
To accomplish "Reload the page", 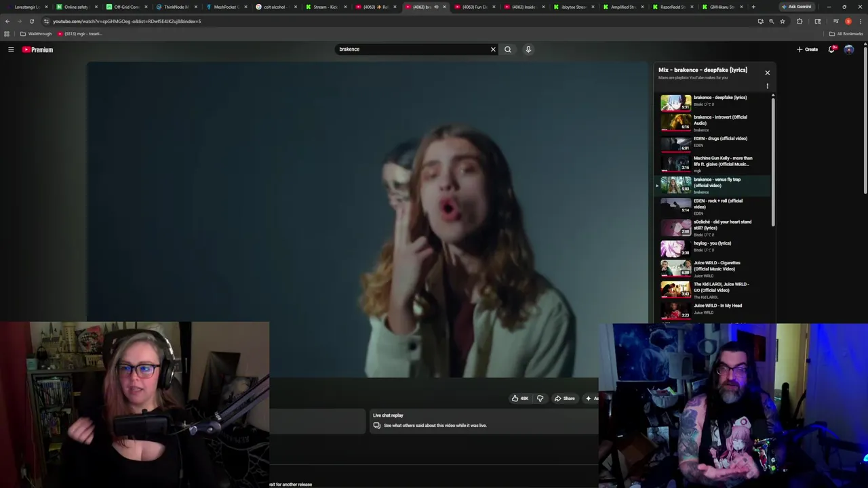I will click(x=31, y=21).
